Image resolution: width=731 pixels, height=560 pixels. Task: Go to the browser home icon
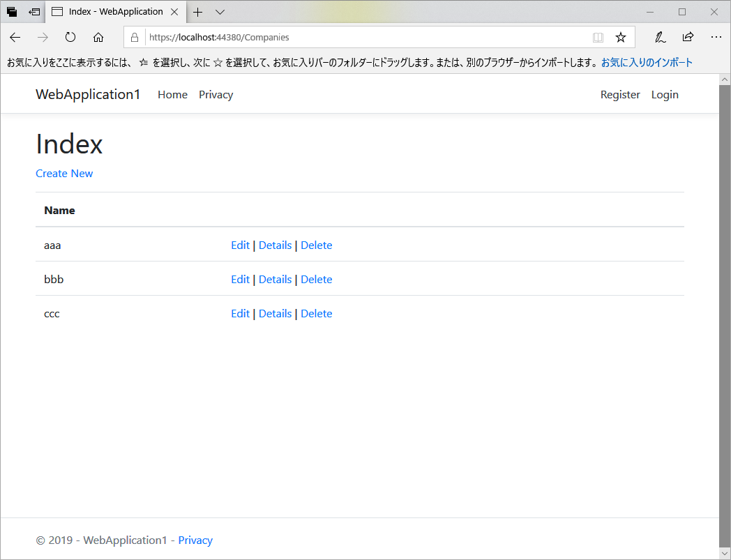(98, 37)
